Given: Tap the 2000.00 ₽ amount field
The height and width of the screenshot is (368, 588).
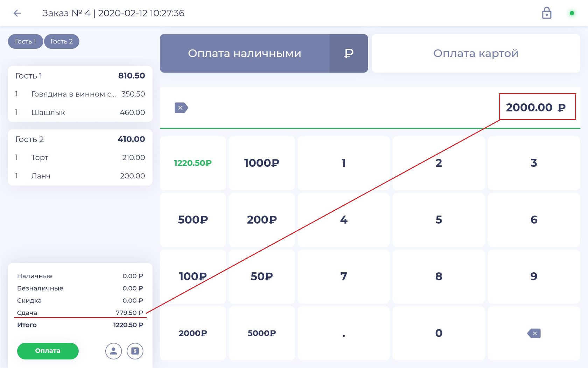Looking at the screenshot, I should (537, 107).
